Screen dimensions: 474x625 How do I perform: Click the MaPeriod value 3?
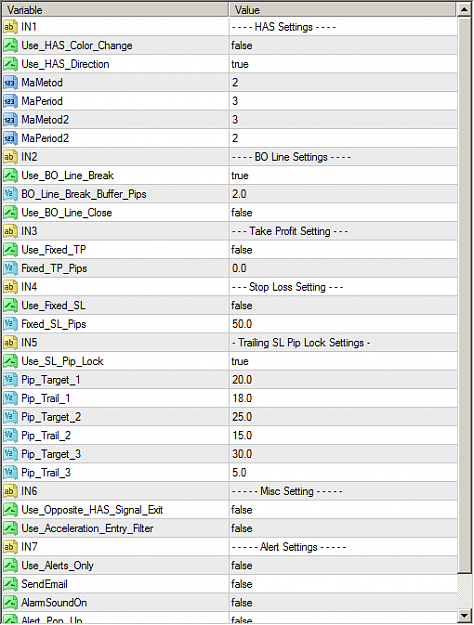pyautogui.click(x=235, y=101)
